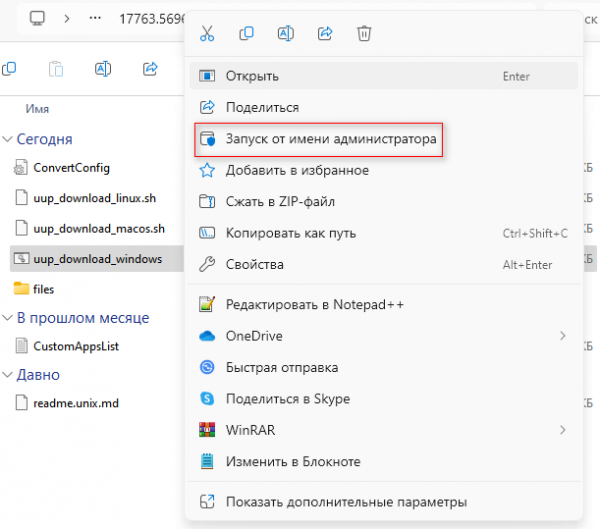Select 'Редактировать в Notepad++'
The width and height of the screenshot is (600, 529).
tap(384, 305)
